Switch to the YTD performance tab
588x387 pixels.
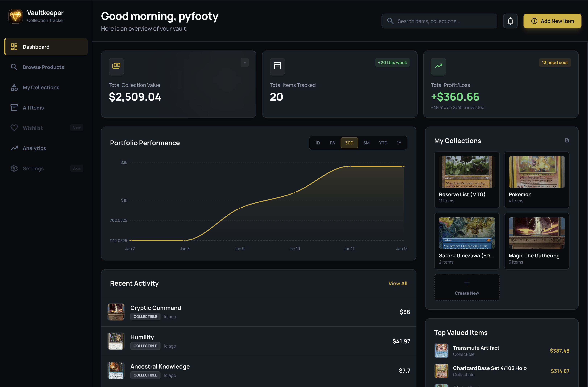[x=383, y=143]
